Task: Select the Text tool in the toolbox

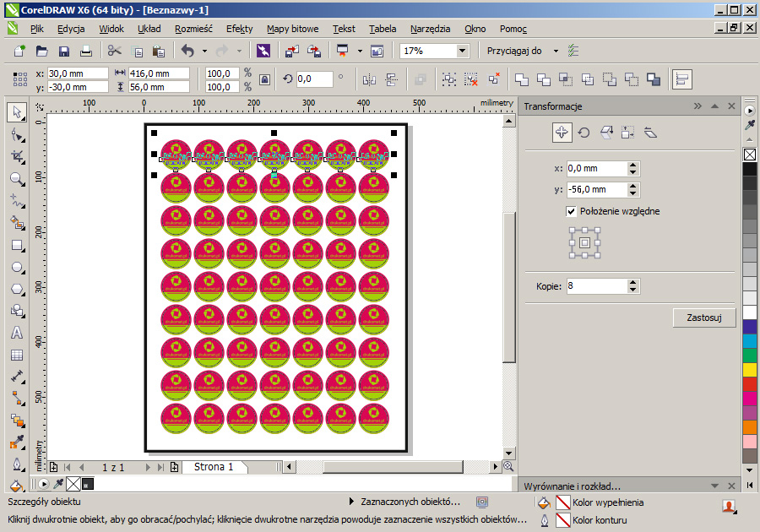Action: (x=16, y=333)
